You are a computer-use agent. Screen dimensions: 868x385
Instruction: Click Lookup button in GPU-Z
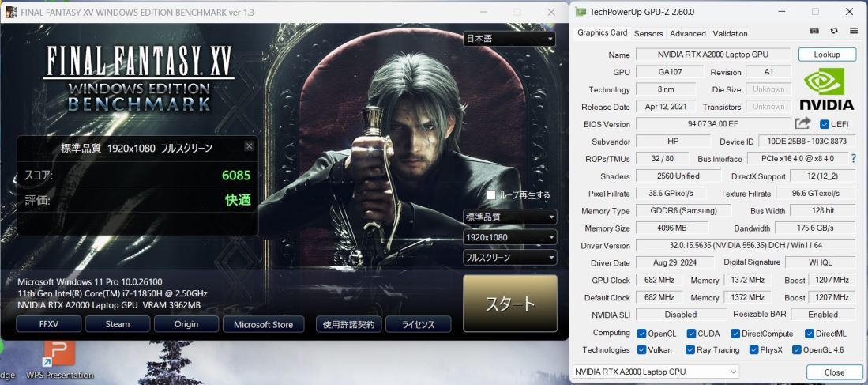pos(827,55)
